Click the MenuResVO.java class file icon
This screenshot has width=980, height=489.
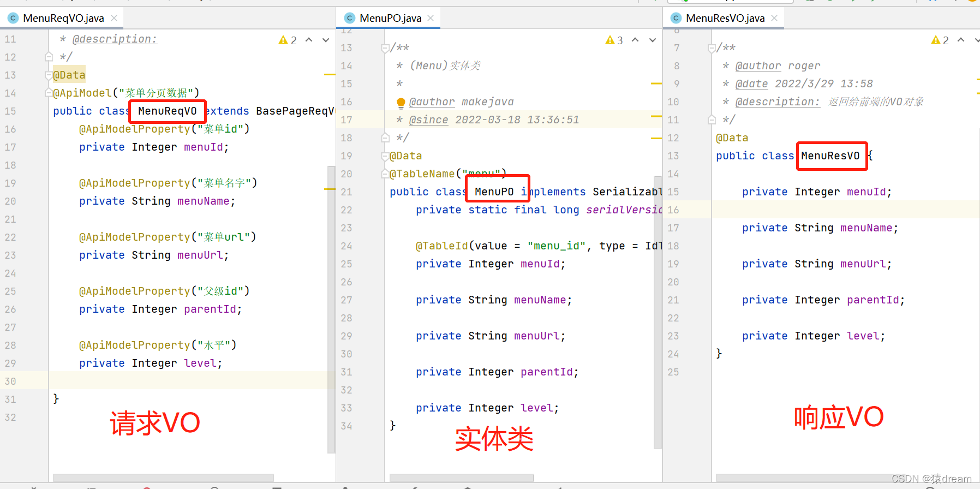click(x=676, y=18)
